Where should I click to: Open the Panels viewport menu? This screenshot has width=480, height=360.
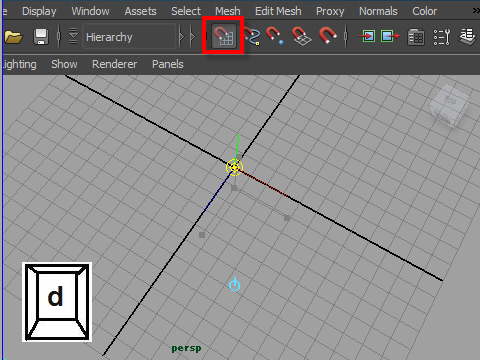pyautogui.click(x=168, y=64)
